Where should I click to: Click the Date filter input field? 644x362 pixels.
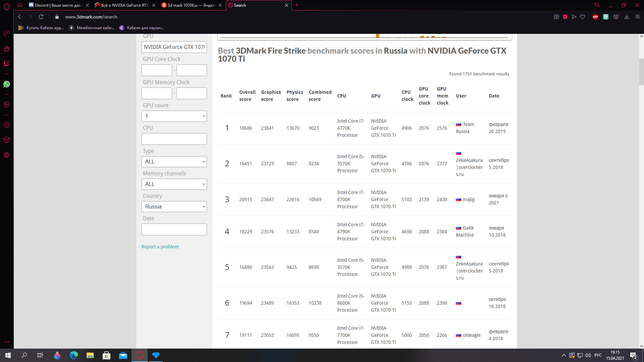coord(174,230)
